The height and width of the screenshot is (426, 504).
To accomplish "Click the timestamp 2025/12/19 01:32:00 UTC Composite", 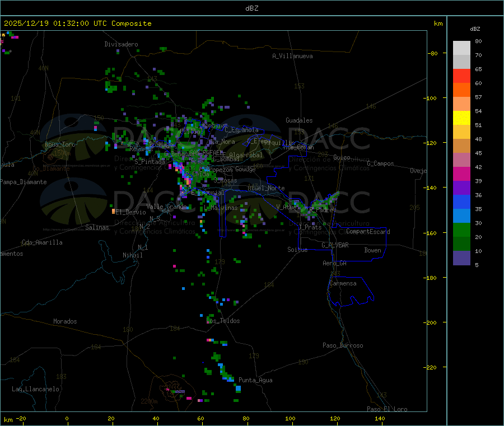I will pyautogui.click(x=77, y=24).
